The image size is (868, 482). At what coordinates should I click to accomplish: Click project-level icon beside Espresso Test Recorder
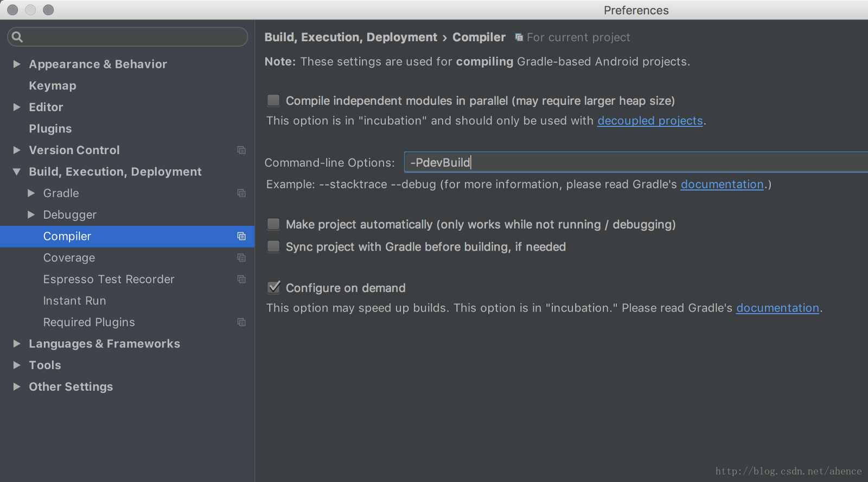click(x=241, y=279)
